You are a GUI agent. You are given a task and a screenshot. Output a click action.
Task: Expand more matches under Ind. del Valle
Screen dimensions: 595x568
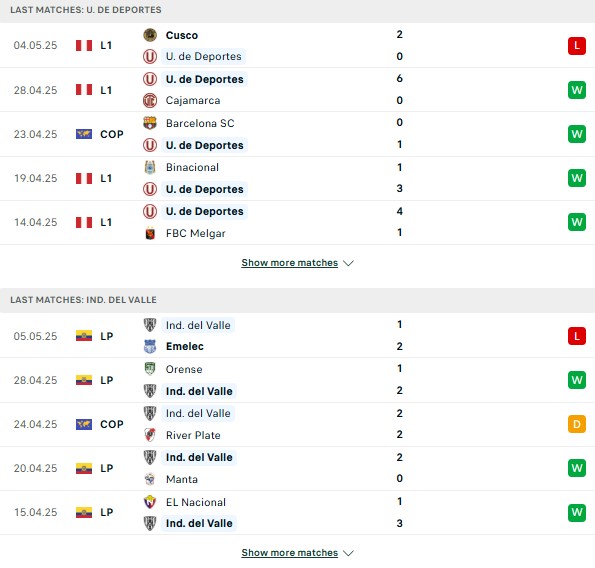tap(290, 552)
